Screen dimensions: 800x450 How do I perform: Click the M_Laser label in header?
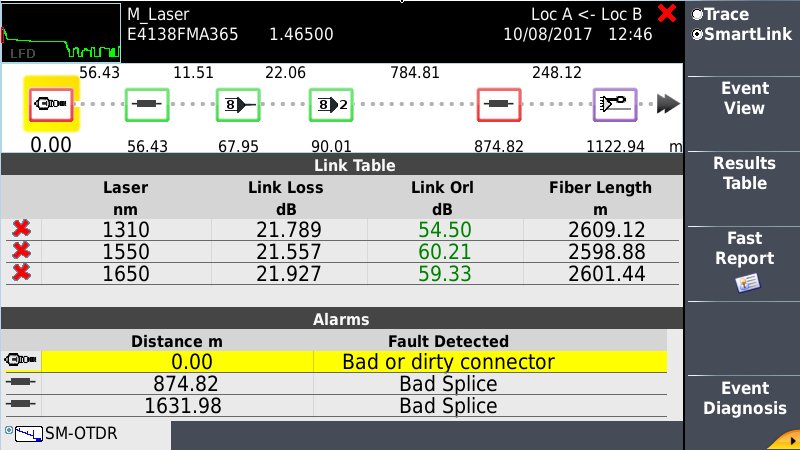click(x=158, y=14)
